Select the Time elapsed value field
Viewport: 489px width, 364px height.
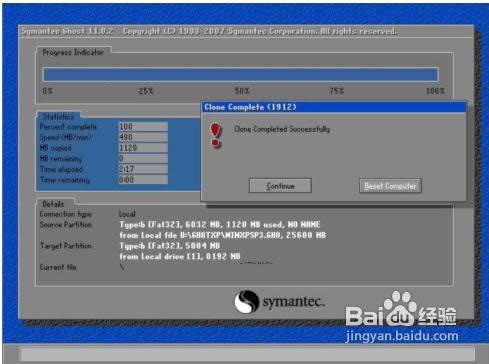[143, 169]
